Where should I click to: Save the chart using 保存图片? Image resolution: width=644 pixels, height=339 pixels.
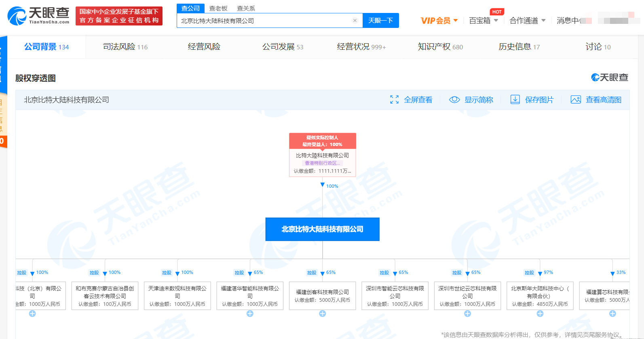pyautogui.click(x=532, y=100)
